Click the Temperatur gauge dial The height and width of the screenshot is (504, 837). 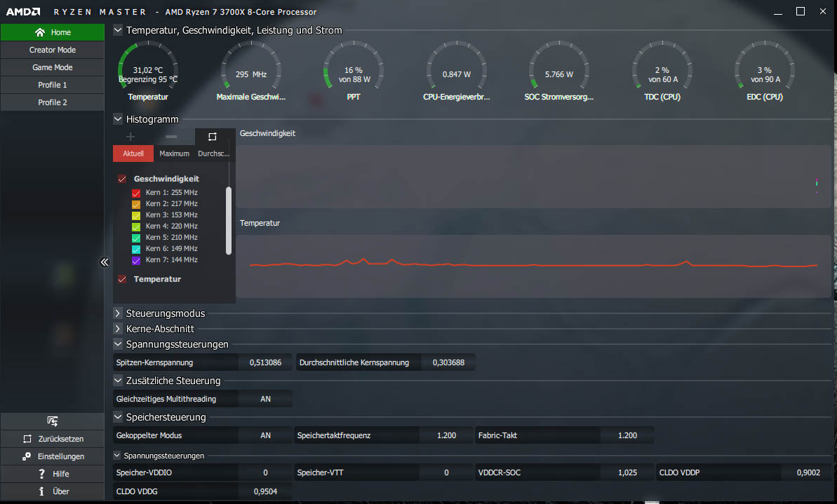[148, 67]
